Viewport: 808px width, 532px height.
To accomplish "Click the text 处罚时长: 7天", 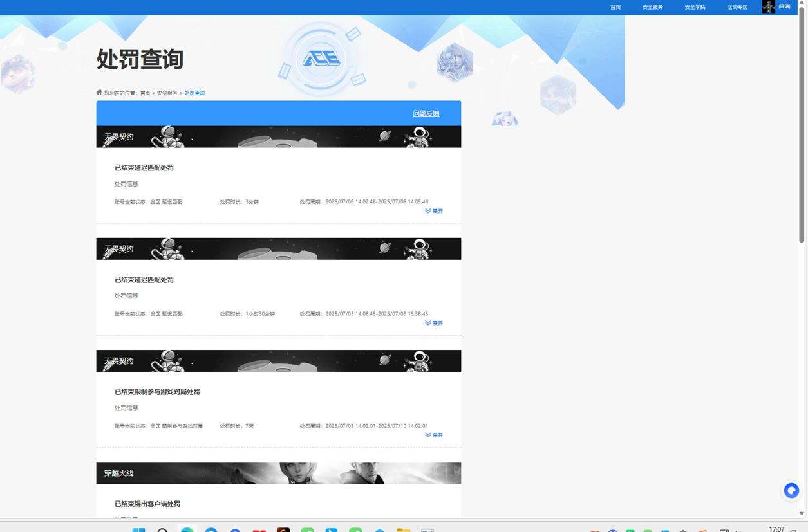I will pyautogui.click(x=237, y=426).
